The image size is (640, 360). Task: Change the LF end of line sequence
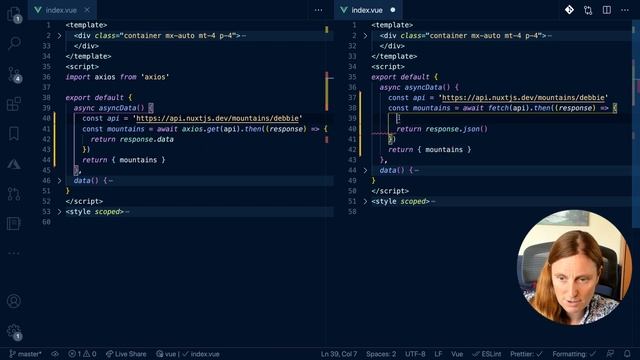438,354
